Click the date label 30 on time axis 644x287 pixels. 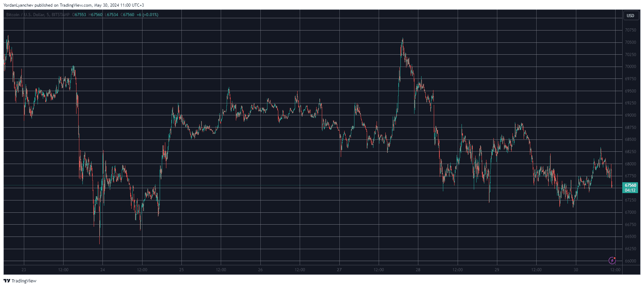(x=576, y=270)
